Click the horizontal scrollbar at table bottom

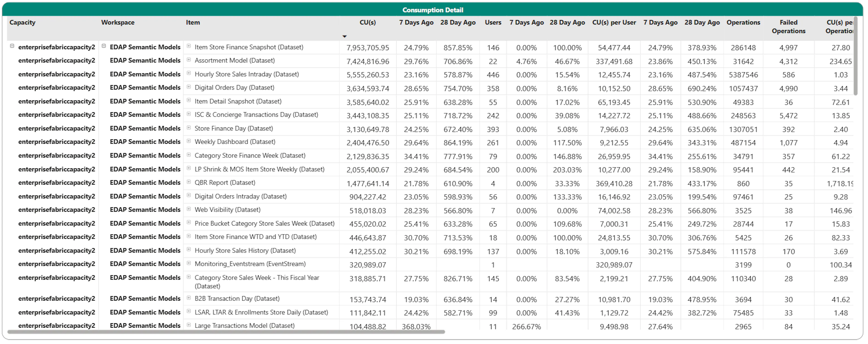tap(226, 332)
